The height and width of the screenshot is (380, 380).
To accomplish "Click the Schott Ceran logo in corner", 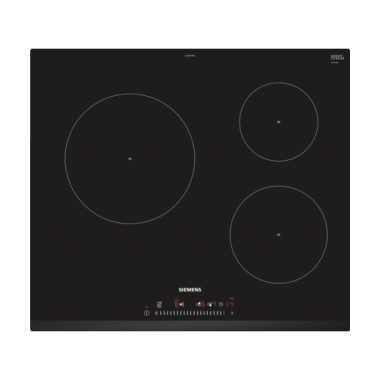I will pos(337,57).
